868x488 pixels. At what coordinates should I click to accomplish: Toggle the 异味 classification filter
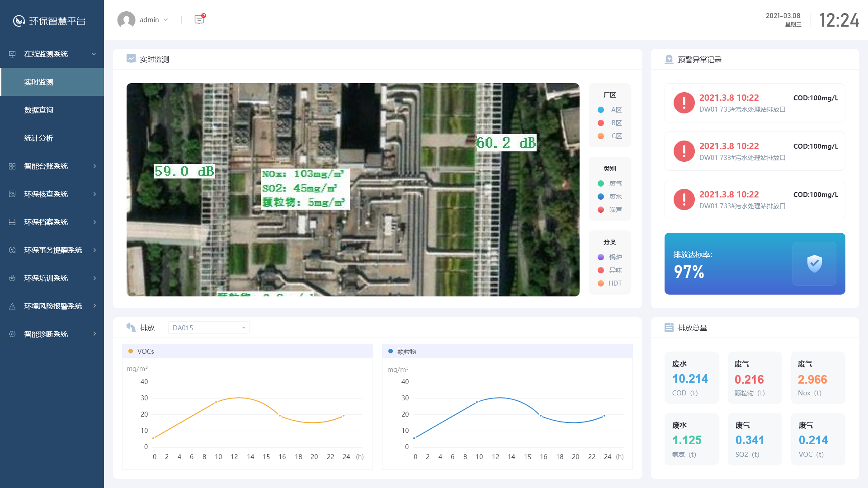[x=609, y=270]
